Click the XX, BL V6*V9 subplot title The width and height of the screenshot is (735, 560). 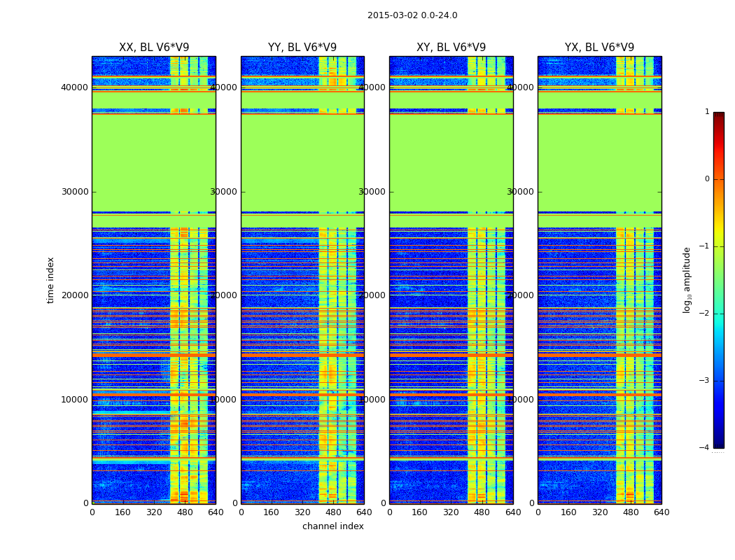point(154,48)
